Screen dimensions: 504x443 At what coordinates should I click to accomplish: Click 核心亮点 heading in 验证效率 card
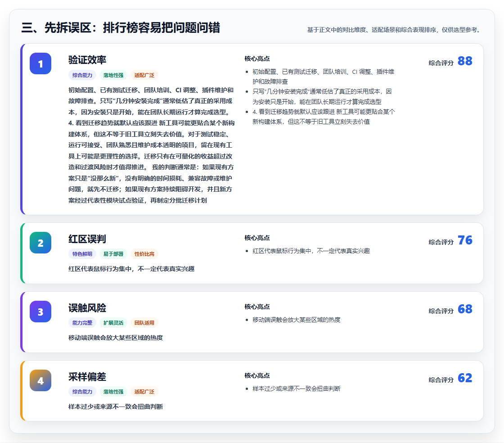click(257, 59)
